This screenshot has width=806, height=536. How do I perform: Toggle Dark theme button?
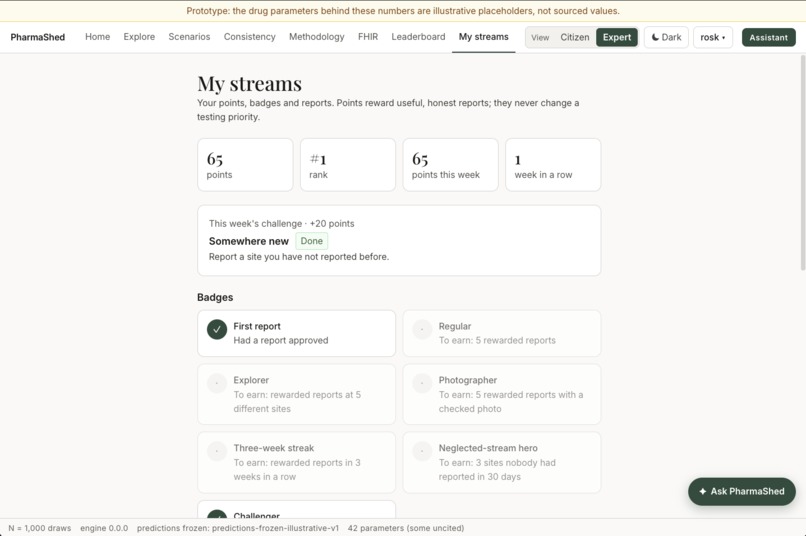click(x=666, y=37)
